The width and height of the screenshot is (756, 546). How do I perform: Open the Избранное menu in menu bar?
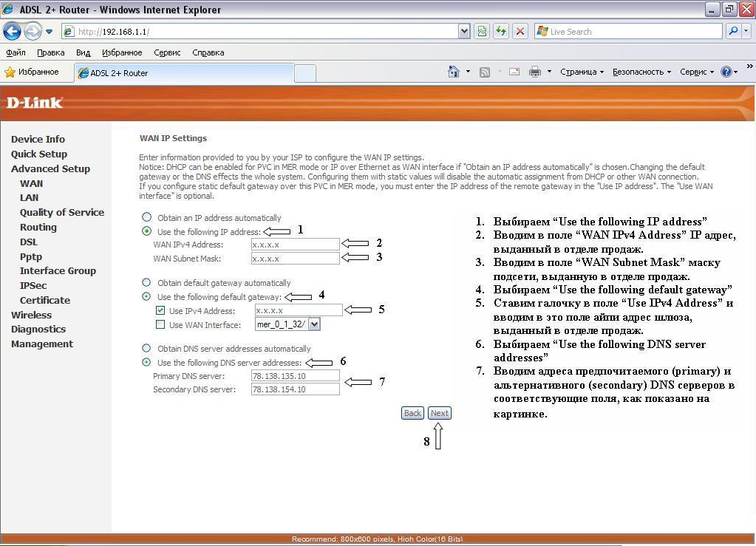122,52
